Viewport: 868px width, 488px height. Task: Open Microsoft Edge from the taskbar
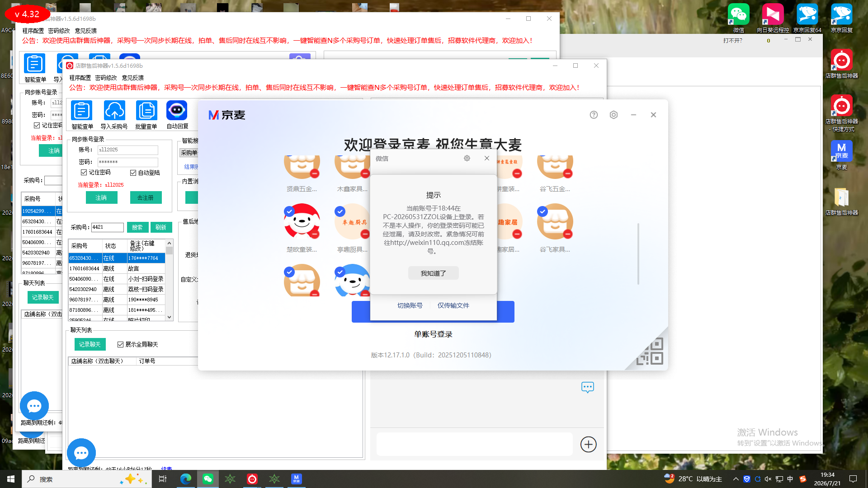point(185,479)
